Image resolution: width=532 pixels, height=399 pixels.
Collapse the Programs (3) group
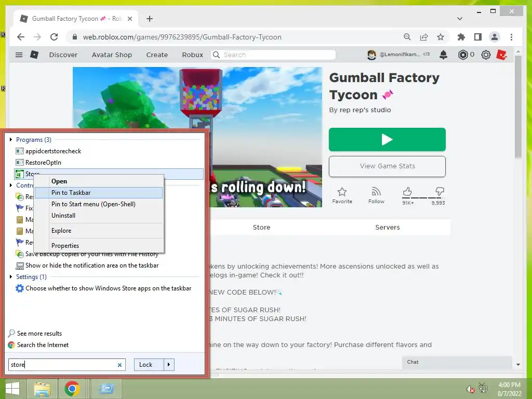point(11,139)
